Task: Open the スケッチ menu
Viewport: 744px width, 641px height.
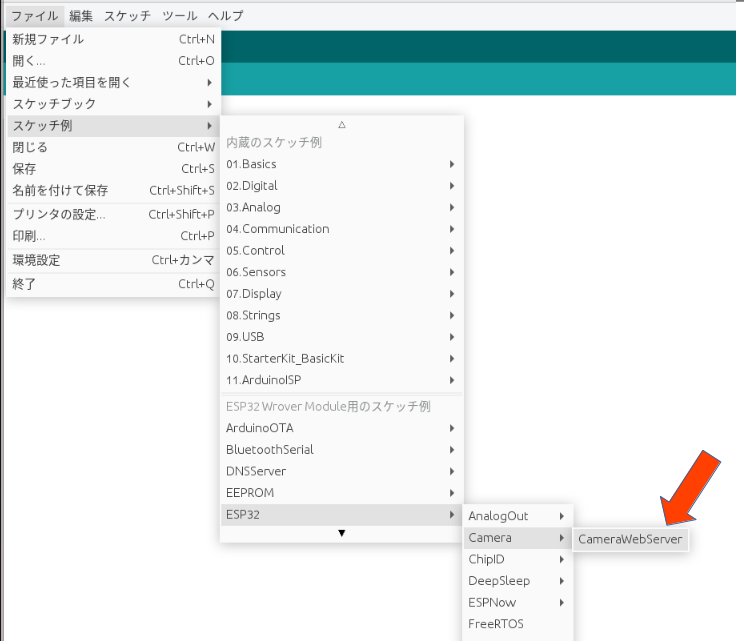Action: pyautogui.click(x=127, y=16)
